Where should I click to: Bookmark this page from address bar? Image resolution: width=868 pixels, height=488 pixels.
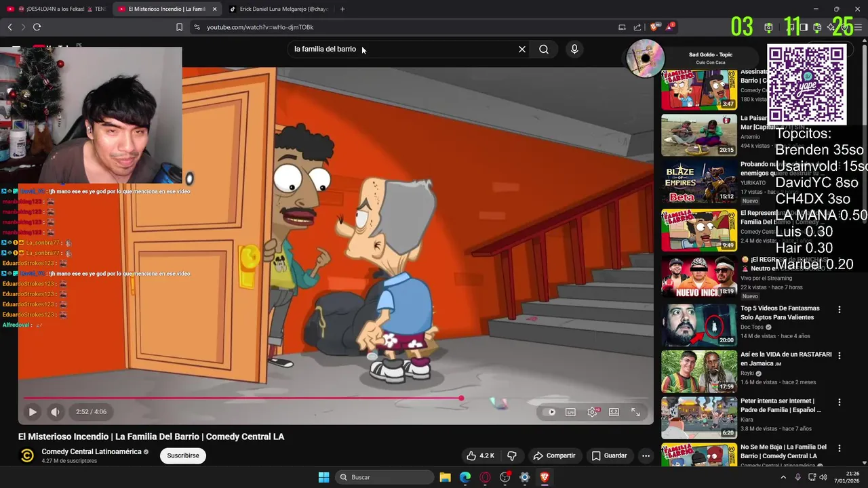click(179, 27)
